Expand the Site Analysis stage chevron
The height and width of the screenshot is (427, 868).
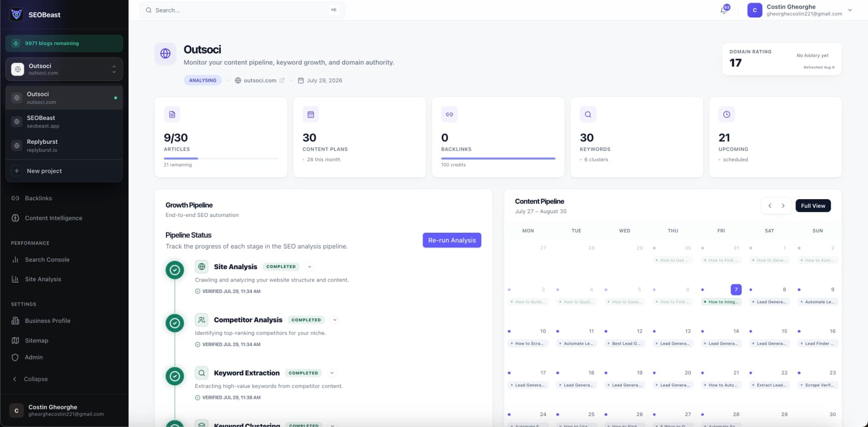[309, 267]
